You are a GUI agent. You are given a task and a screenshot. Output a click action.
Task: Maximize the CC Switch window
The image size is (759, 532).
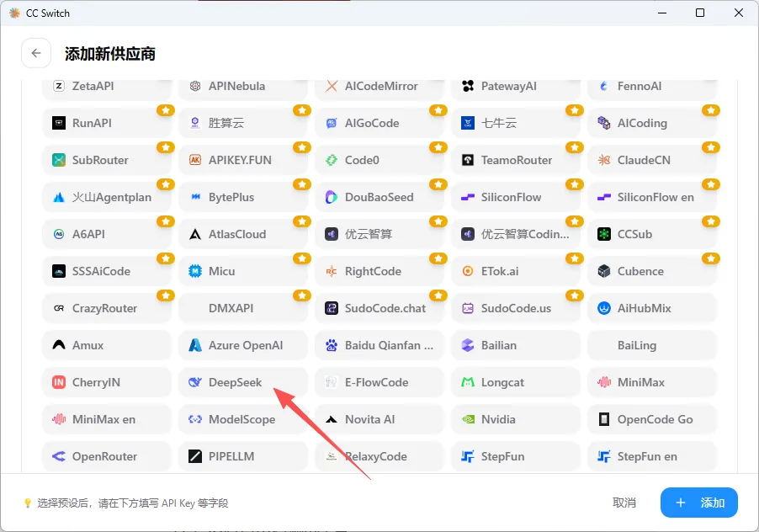[x=700, y=13]
